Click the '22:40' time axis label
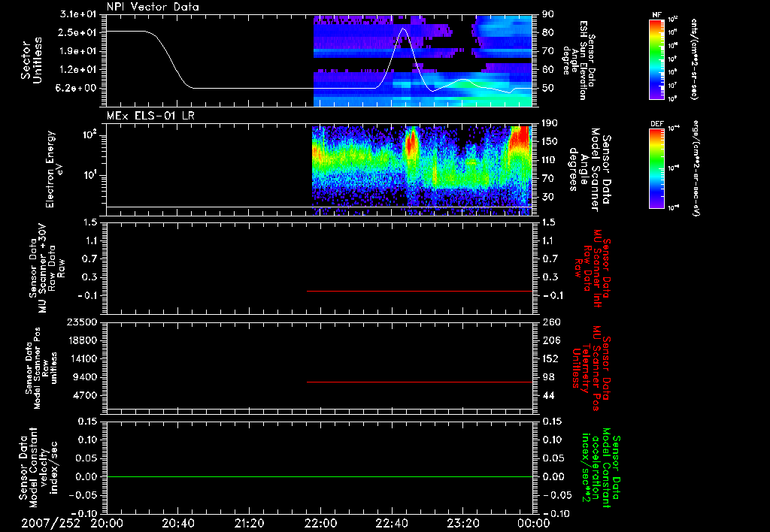Viewport: 770px width, 532px height. point(391,523)
